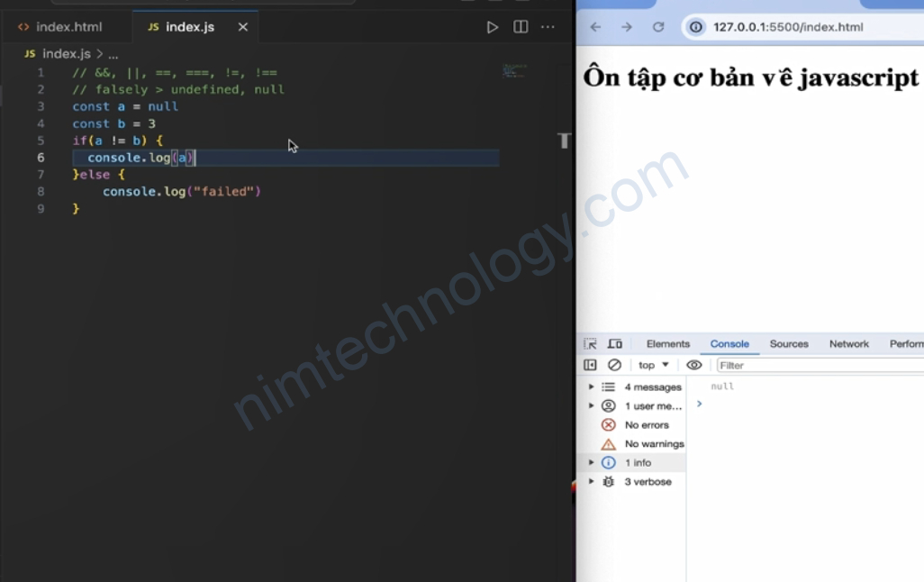Activate the DevTools inspect element picker
Image resolution: width=924 pixels, height=582 pixels.
[x=590, y=344]
